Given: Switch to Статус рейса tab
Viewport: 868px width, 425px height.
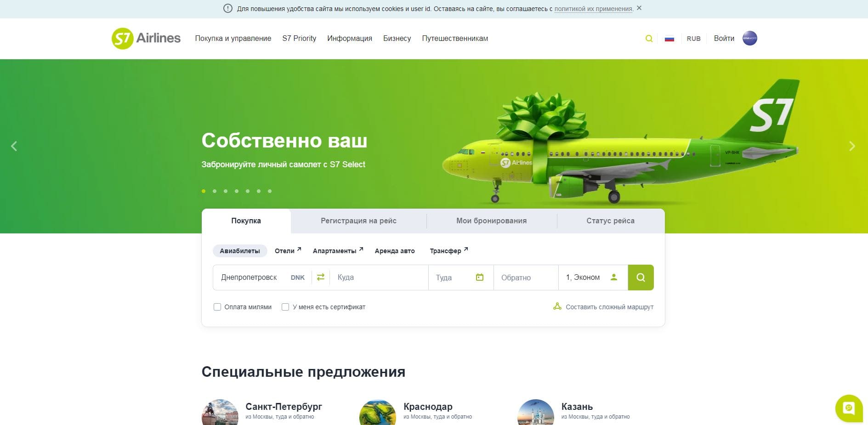Looking at the screenshot, I should pos(610,221).
